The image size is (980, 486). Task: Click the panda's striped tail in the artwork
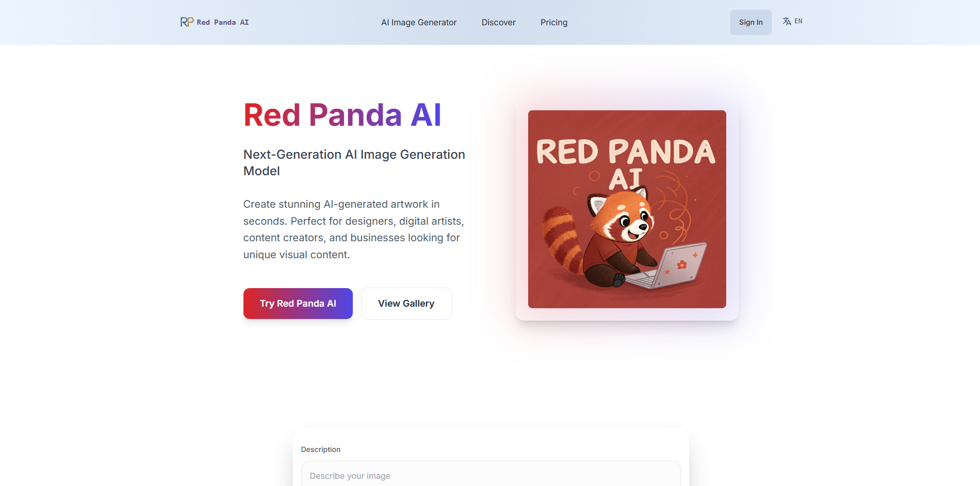pyautogui.click(x=561, y=237)
